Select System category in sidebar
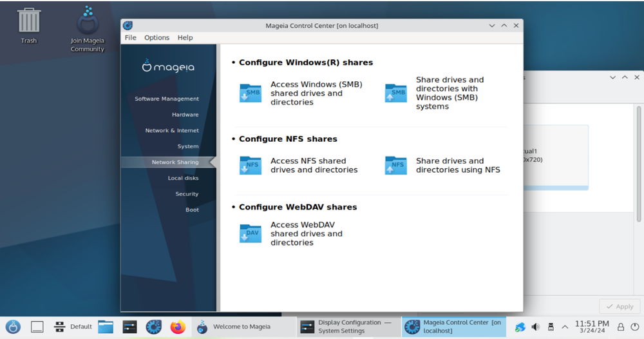The image size is (644, 339). (187, 146)
